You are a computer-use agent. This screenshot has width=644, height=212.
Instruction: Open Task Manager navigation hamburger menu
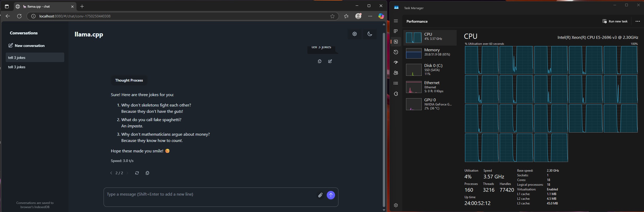pyautogui.click(x=396, y=21)
